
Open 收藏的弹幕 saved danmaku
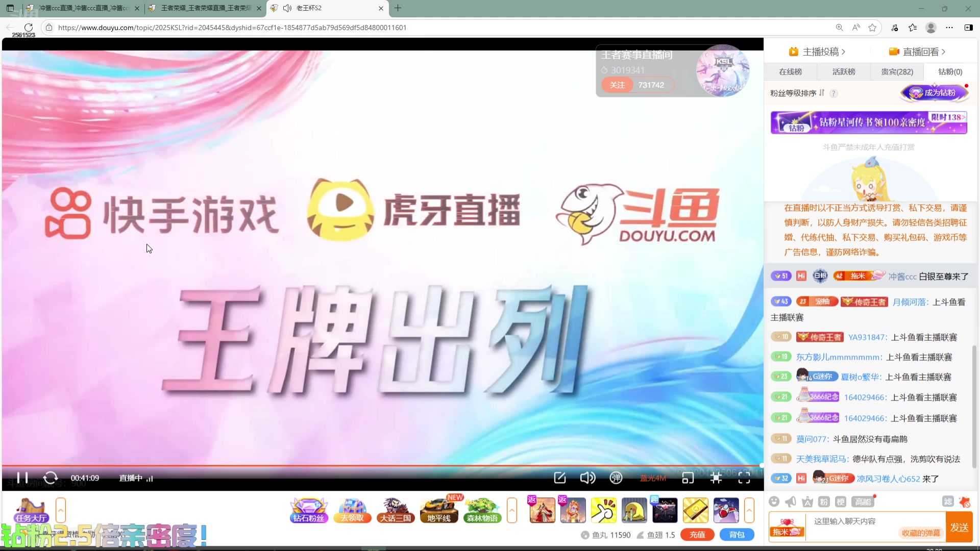[x=921, y=533]
